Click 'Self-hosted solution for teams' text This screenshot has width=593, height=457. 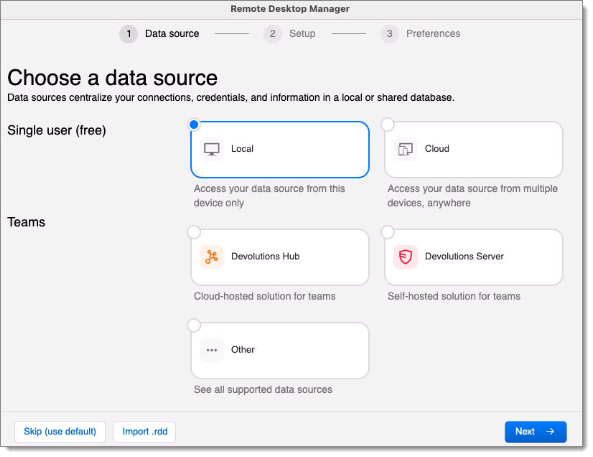click(x=454, y=296)
